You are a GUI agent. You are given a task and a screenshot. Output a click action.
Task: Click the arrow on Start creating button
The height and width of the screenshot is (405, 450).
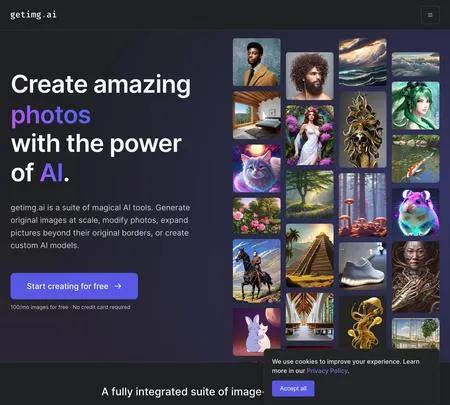point(118,286)
